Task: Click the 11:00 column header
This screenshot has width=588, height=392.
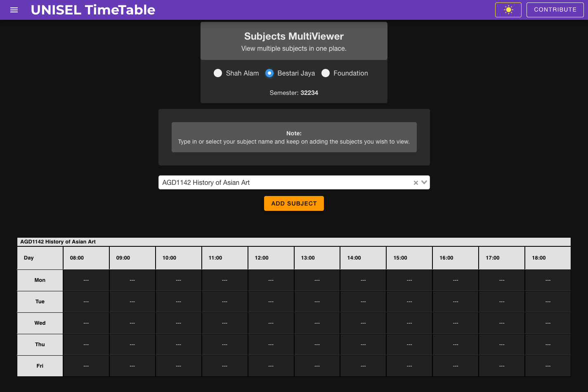Action: (225, 258)
